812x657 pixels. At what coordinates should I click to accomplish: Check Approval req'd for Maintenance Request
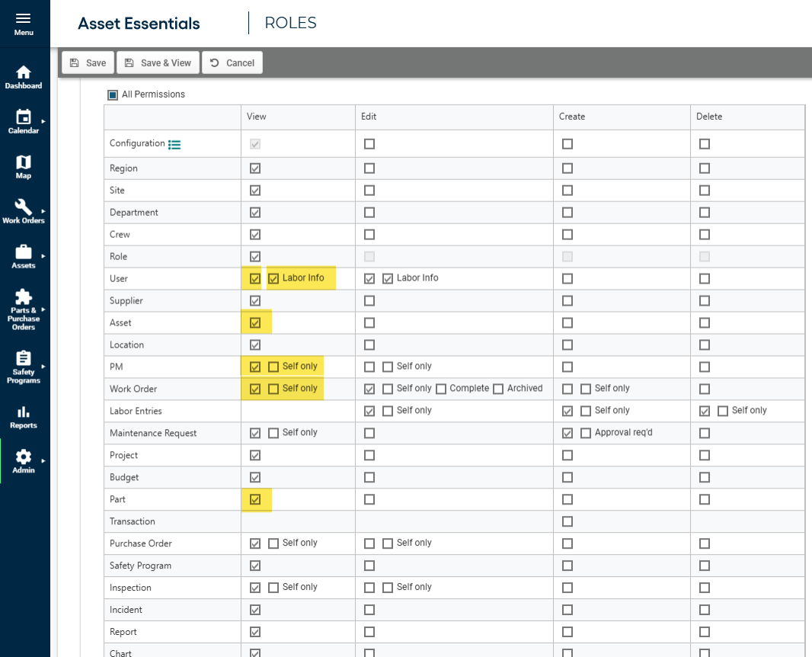click(586, 433)
